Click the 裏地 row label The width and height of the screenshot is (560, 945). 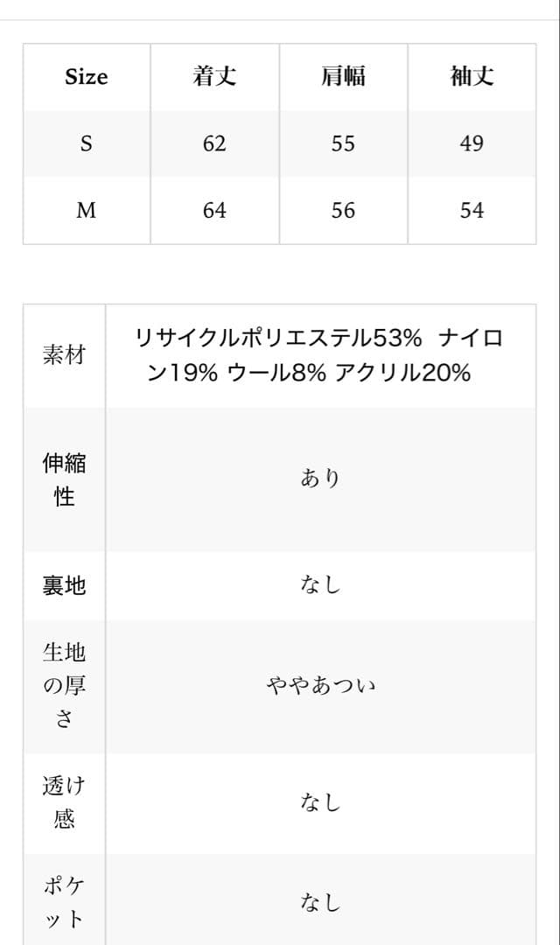pyautogui.click(x=64, y=585)
